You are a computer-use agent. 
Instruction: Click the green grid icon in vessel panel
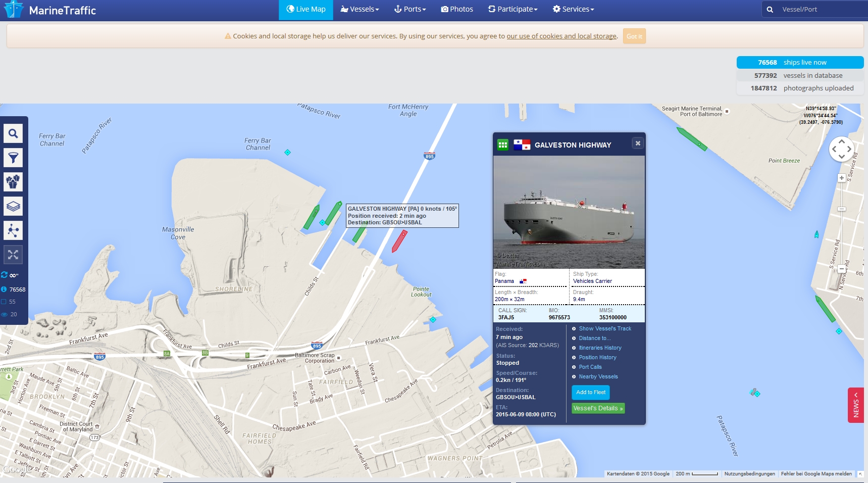pyautogui.click(x=503, y=145)
